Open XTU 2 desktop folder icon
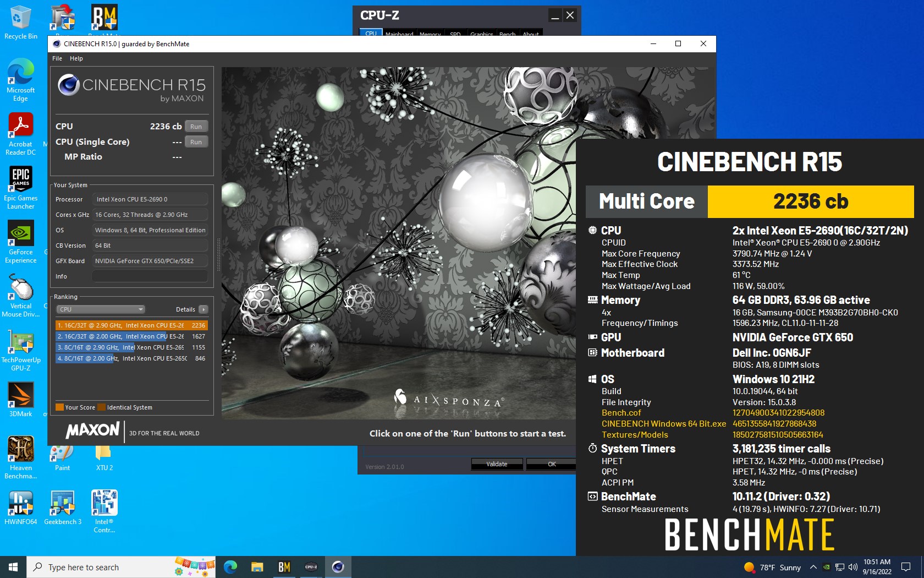Viewport: 924px width, 578px height. coord(104,457)
